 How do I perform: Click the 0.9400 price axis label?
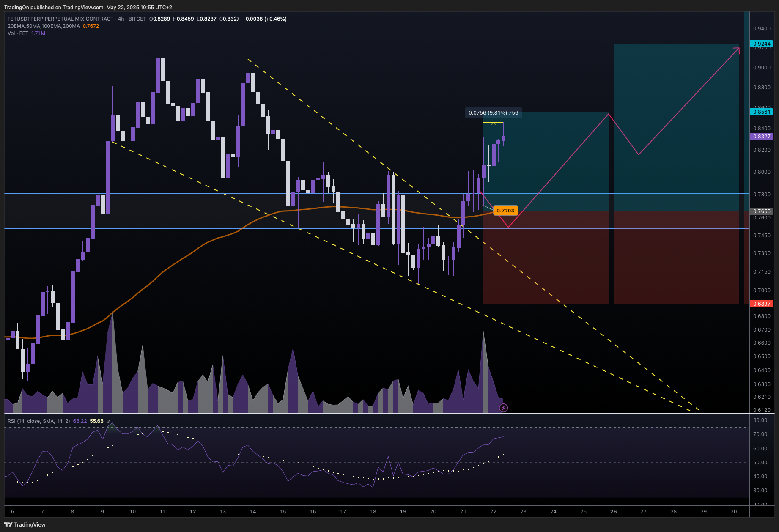(x=762, y=29)
